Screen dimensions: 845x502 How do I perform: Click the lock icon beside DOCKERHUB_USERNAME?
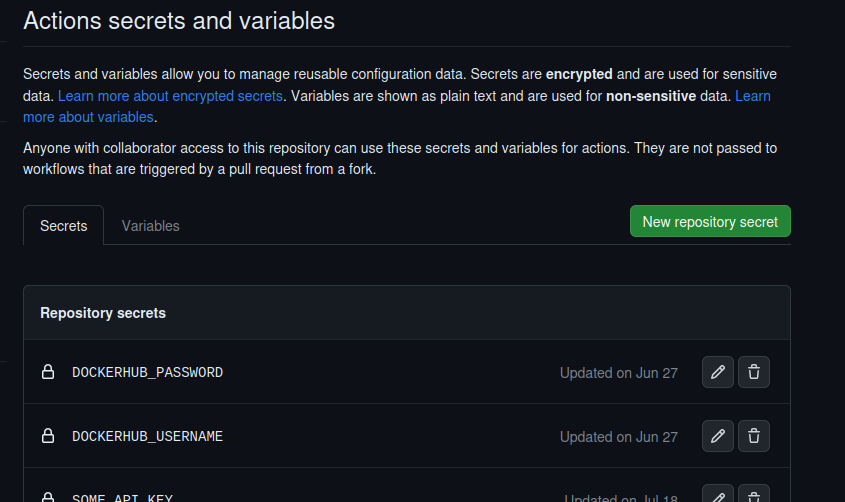click(x=48, y=435)
